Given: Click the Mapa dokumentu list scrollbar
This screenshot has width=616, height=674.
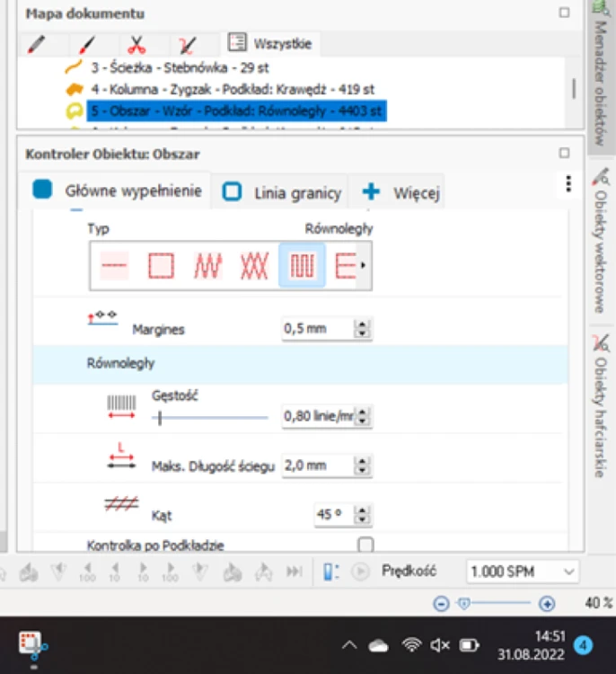Looking at the screenshot, I should point(574,89).
